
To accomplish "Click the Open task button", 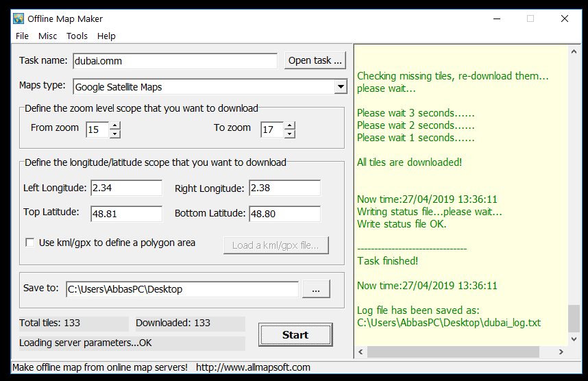I will coord(315,60).
